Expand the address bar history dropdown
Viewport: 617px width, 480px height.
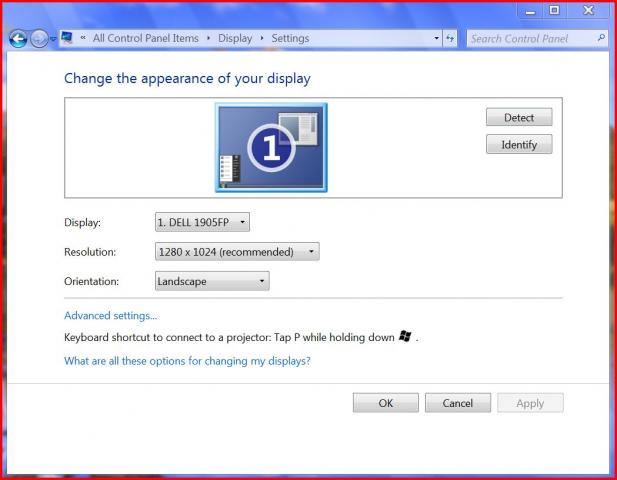(436, 39)
